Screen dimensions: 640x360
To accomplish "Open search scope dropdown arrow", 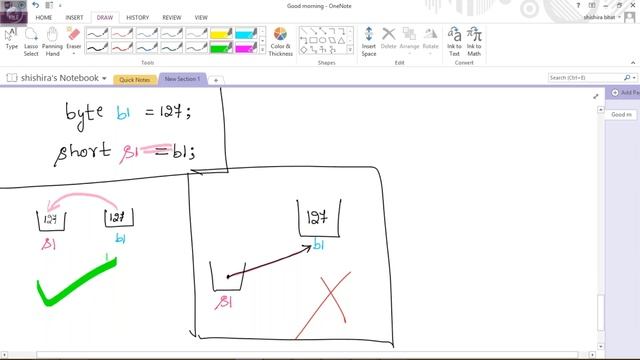I will [x=634, y=78].
